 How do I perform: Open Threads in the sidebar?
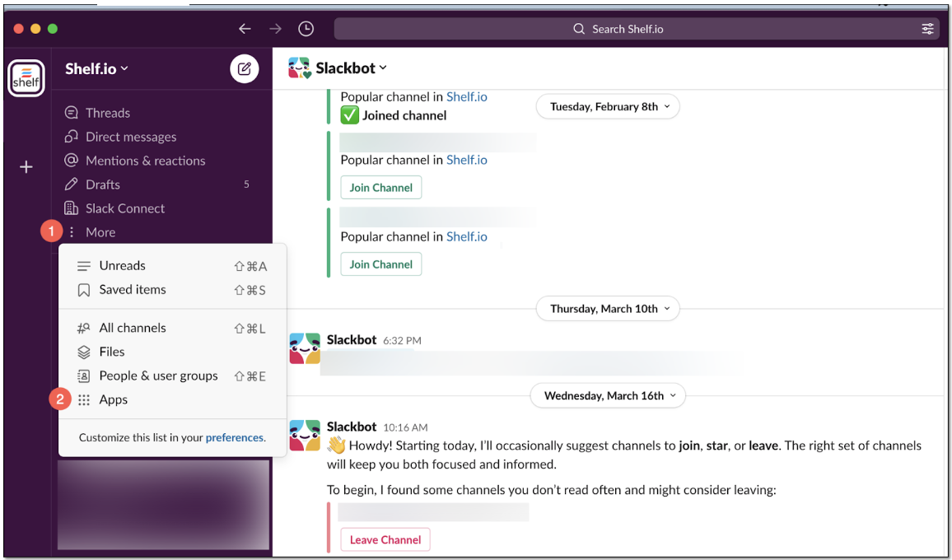107,113
